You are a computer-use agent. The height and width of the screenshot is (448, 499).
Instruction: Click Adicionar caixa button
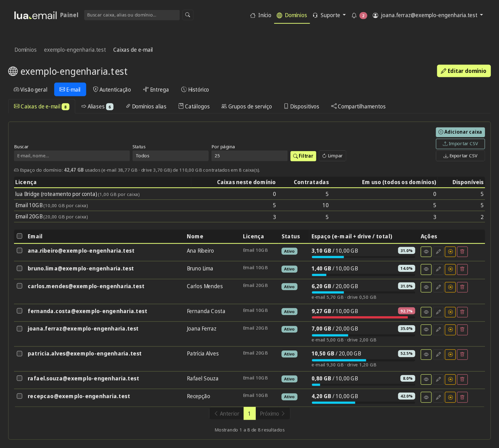click(460, 132)
